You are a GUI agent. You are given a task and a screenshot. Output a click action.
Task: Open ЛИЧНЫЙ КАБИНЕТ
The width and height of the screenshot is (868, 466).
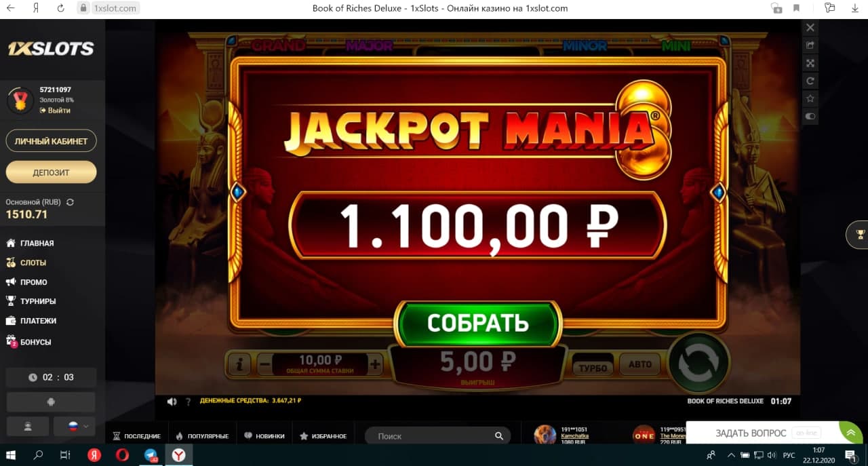pyautogui.click(x=51, y=141)
